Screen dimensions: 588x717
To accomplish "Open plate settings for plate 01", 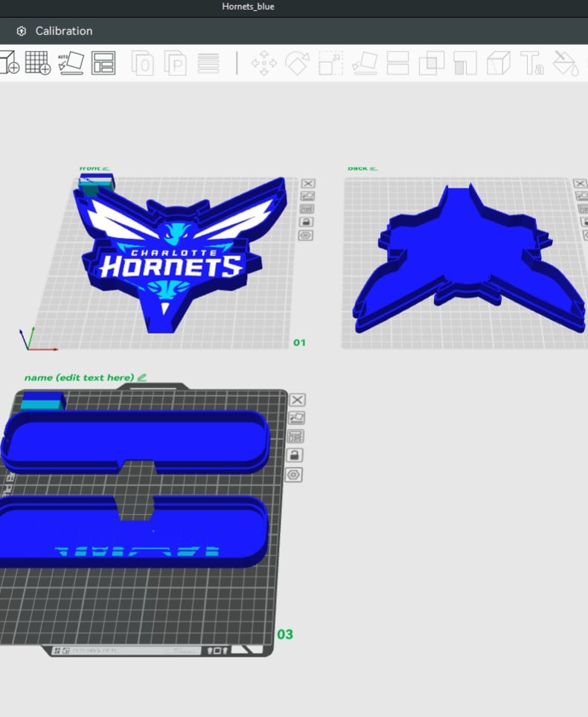I will 305,235.
